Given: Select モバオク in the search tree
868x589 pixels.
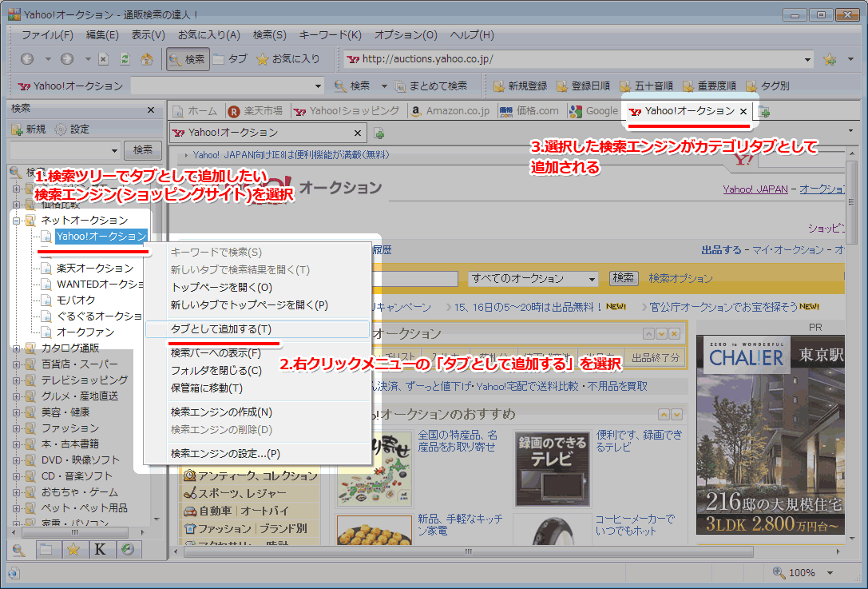Looking at the screenshot, I should click(76, 300).
